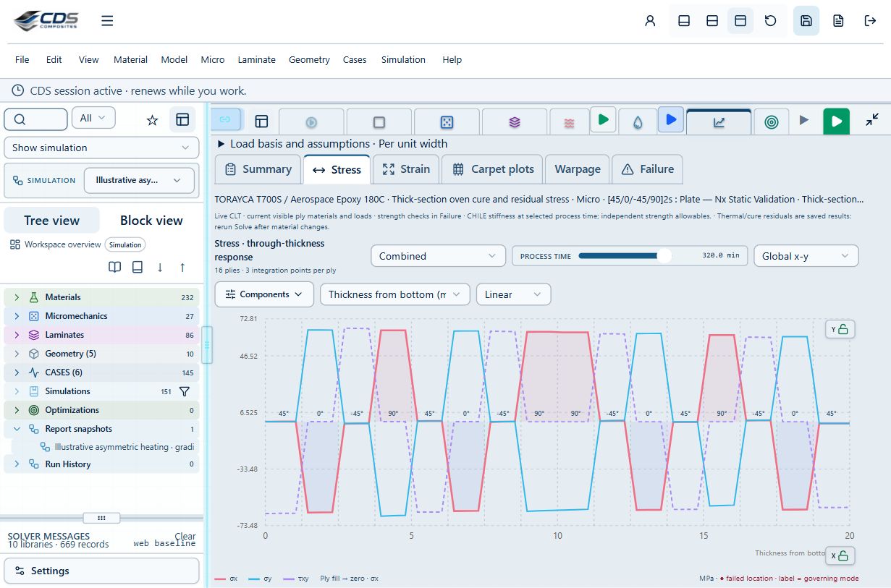Switch to the Carpet plots tab
This screenshot has height=588, width=891.
pyautogui.click(x=493, y=169)
